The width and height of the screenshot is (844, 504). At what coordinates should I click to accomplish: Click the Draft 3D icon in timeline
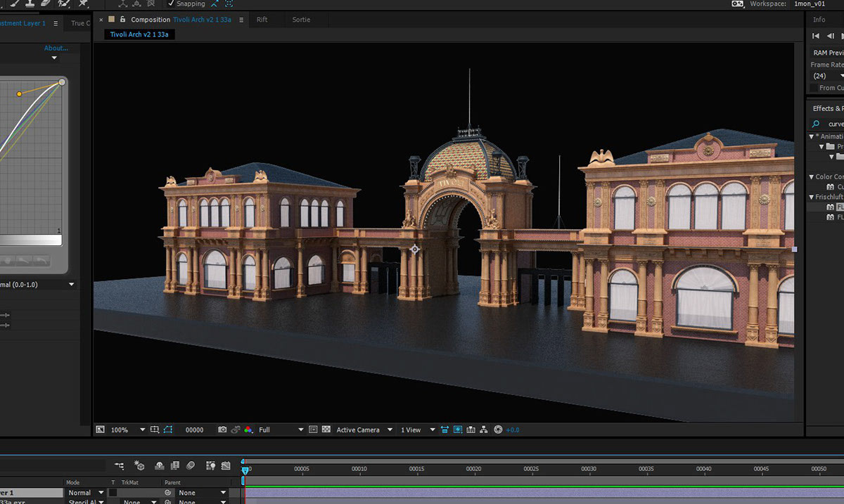pos(139,465)
